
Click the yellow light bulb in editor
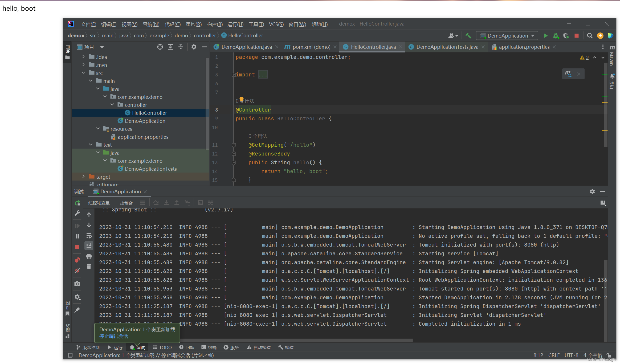pyautogui.click(x=242, y=100)
